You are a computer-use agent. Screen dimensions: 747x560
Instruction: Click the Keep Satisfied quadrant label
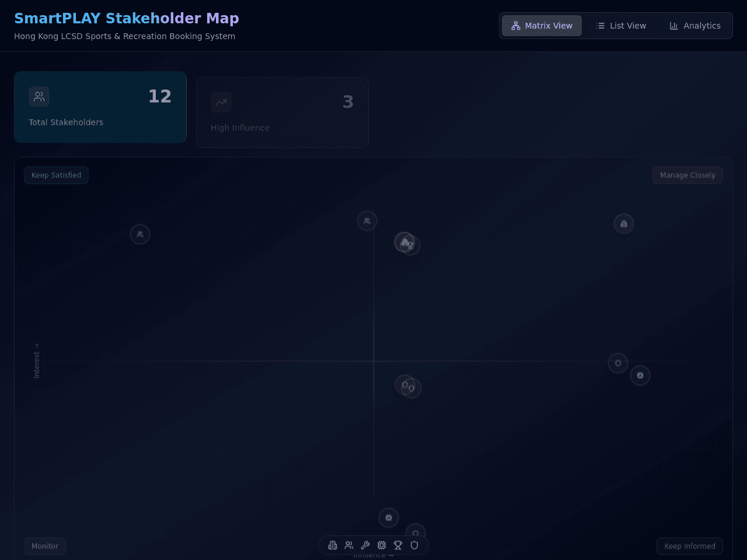click(x=56, y=175)
